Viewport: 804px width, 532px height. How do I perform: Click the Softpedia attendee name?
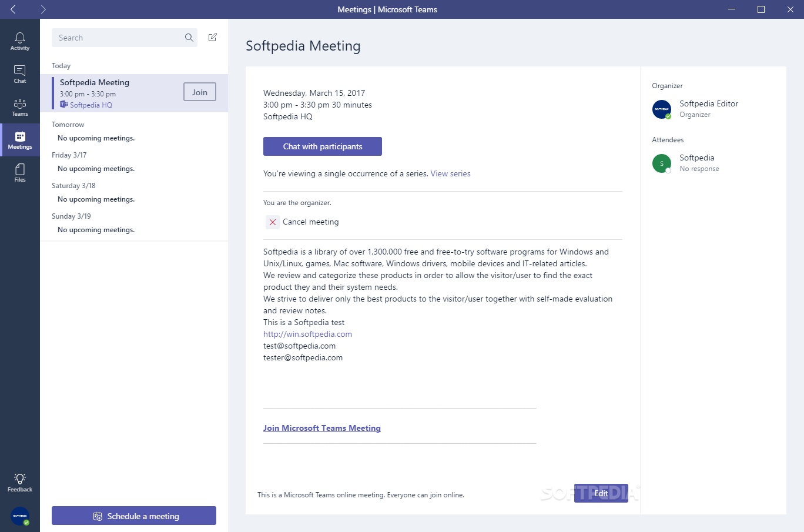click(x=697, y=158)
